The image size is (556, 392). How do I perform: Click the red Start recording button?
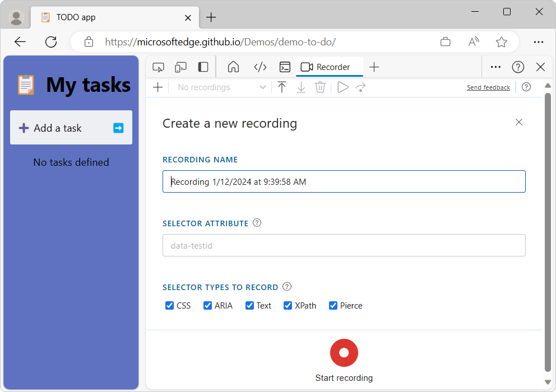point(344,353)
